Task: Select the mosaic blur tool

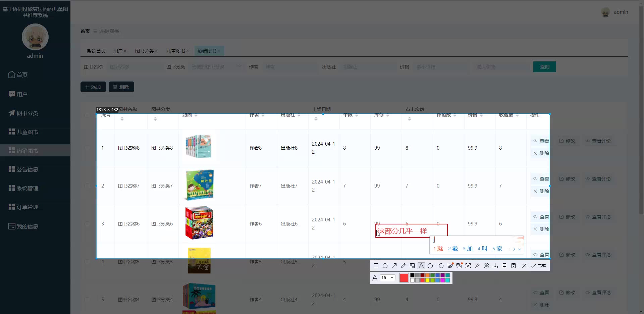Action: point(412,266)
